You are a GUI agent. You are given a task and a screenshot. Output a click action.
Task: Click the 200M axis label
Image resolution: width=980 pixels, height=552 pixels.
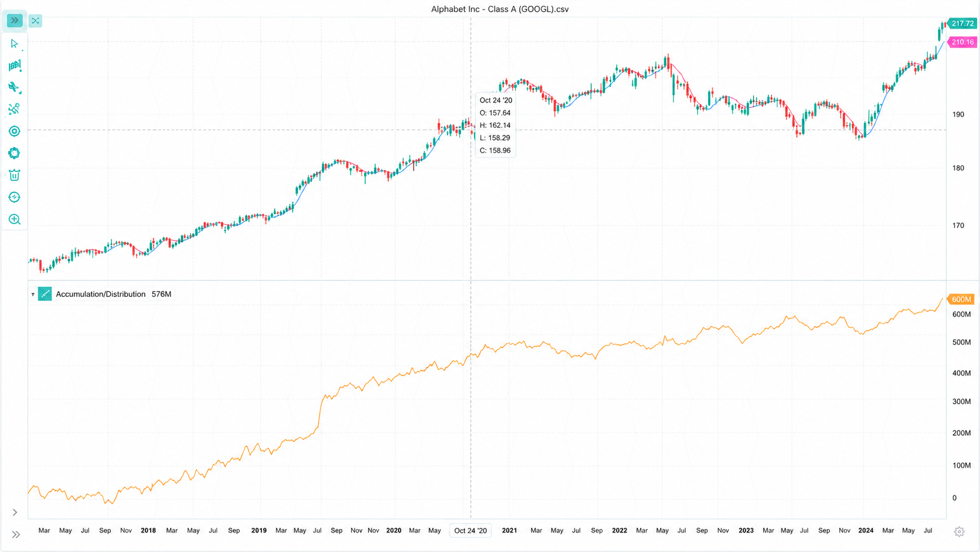coord(962,433)
